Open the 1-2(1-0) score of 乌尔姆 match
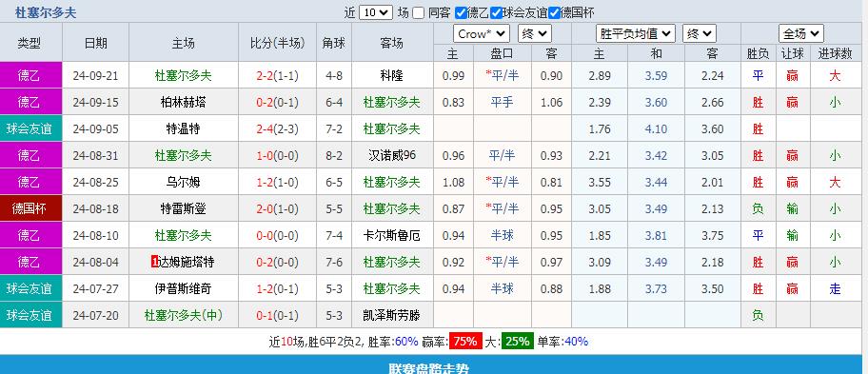 (277, 182)
